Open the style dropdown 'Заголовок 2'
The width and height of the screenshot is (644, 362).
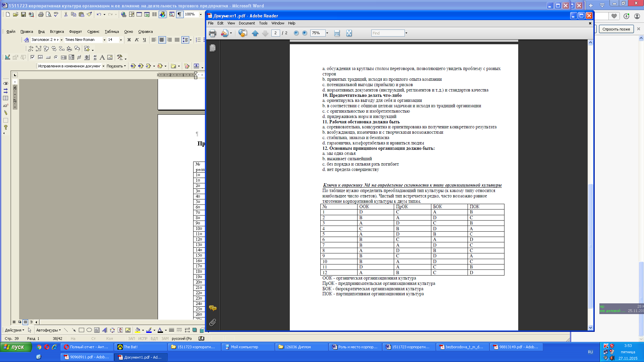tap(61, 40)
